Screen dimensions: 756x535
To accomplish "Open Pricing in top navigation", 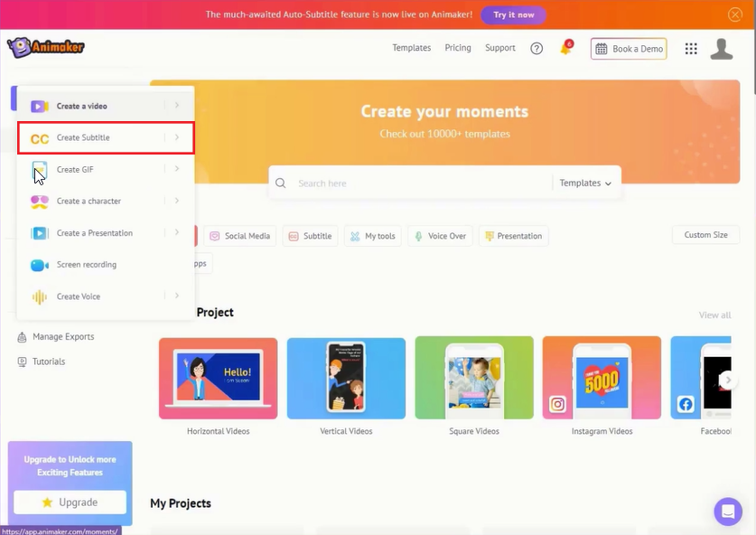I will coord(458,48).
